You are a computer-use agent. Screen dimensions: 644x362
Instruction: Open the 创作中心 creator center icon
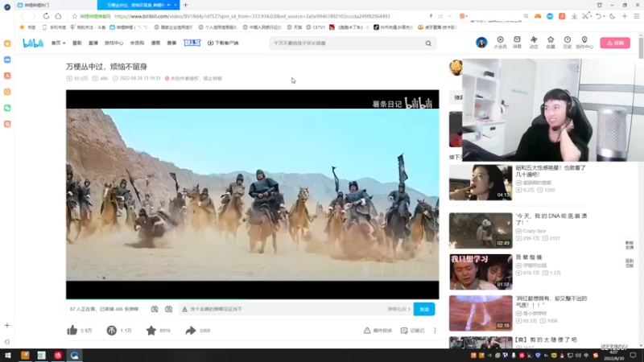coord(584,43)
